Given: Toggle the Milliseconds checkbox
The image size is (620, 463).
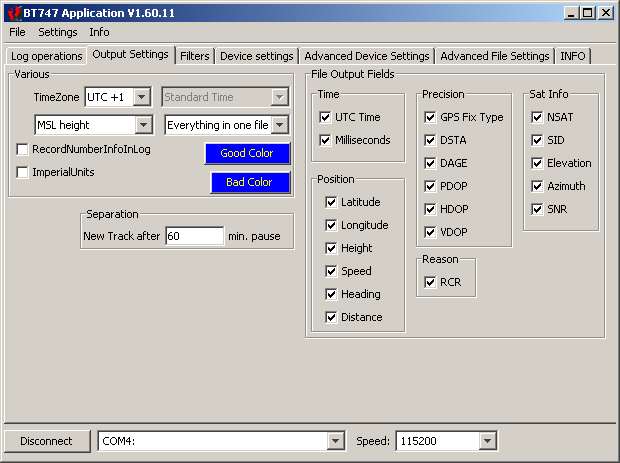Looking at the screenshot, I should point(325,140).
